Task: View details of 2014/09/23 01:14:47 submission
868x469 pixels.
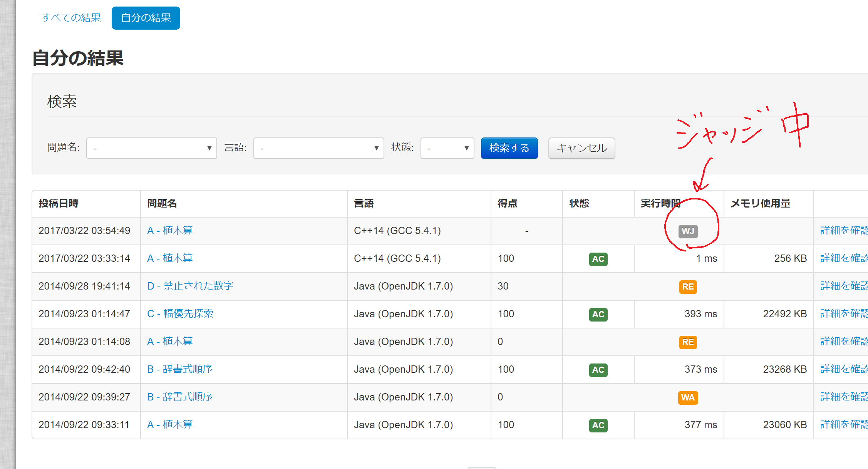Action: pos(844,314)
